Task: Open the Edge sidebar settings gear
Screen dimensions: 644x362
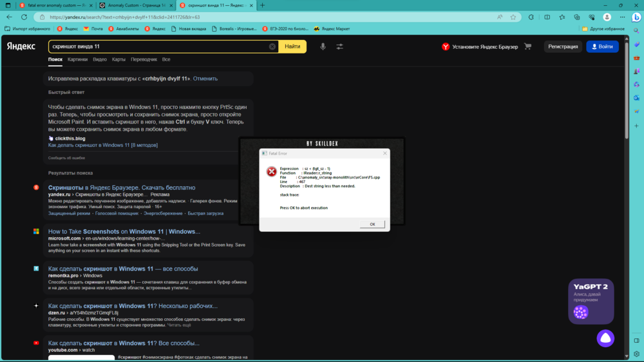Action: [636, 354]
